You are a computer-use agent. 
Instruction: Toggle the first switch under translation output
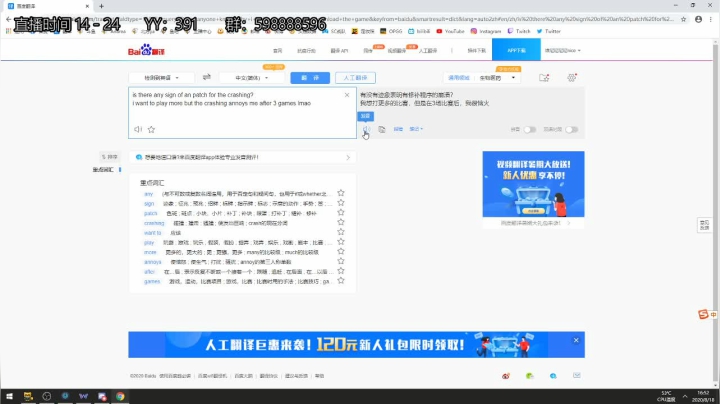529,130
